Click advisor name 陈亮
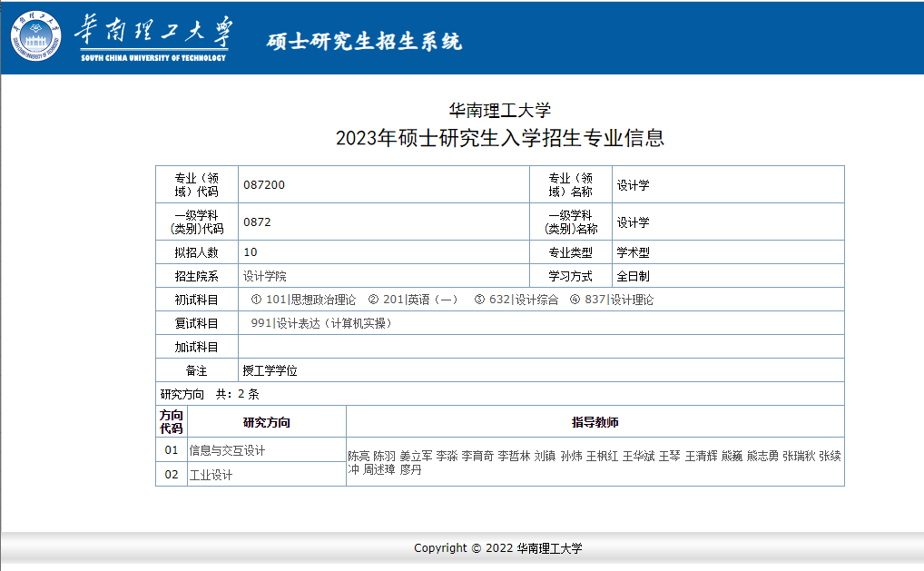Image resolution: width=924 pixels, height=571 pixels. pos(359,456)
